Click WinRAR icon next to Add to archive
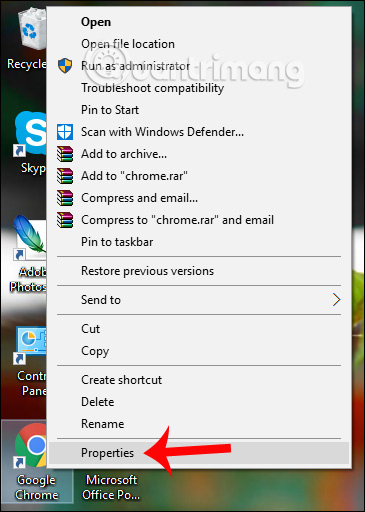 65,154
